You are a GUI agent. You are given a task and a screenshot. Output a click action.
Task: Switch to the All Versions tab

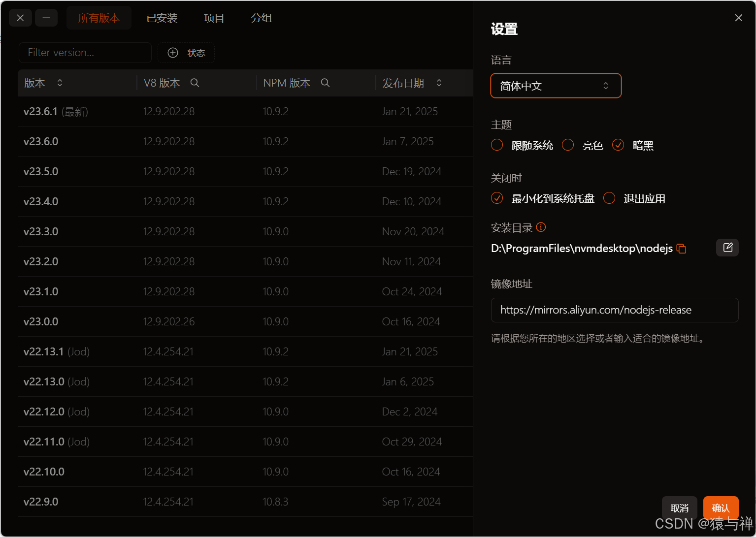[99, 18]
